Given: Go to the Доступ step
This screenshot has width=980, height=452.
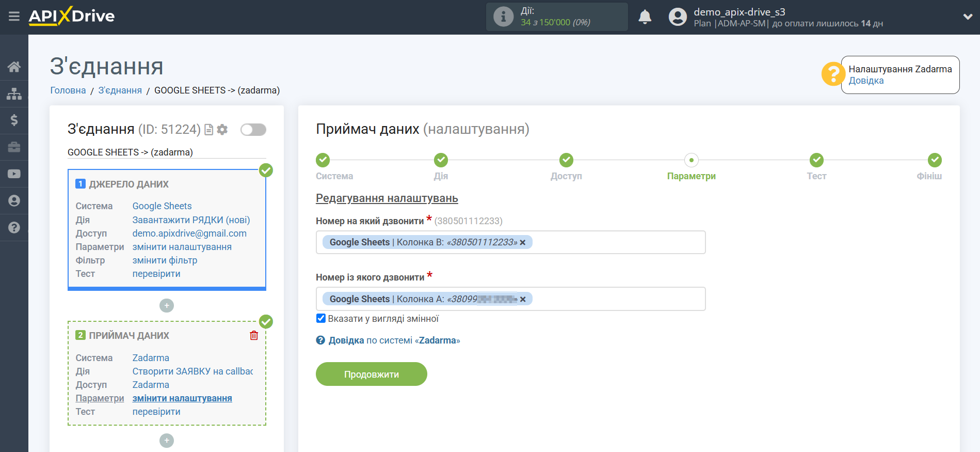Looking at the screenshot, I should click(566, 160).
